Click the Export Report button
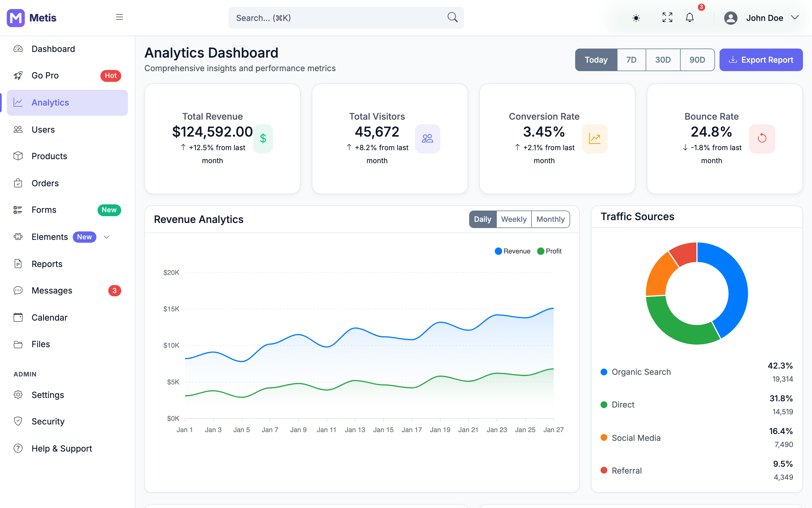This screenshot has width=812, height=508. point(761,60)
